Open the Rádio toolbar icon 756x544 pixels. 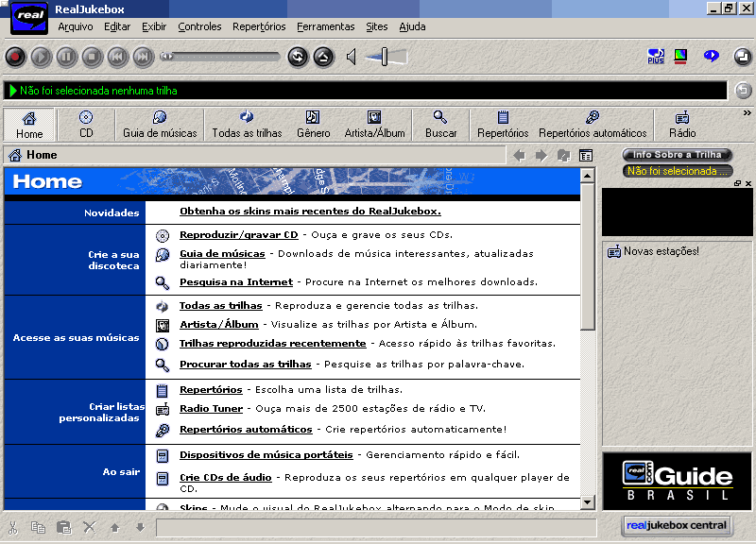682,124
